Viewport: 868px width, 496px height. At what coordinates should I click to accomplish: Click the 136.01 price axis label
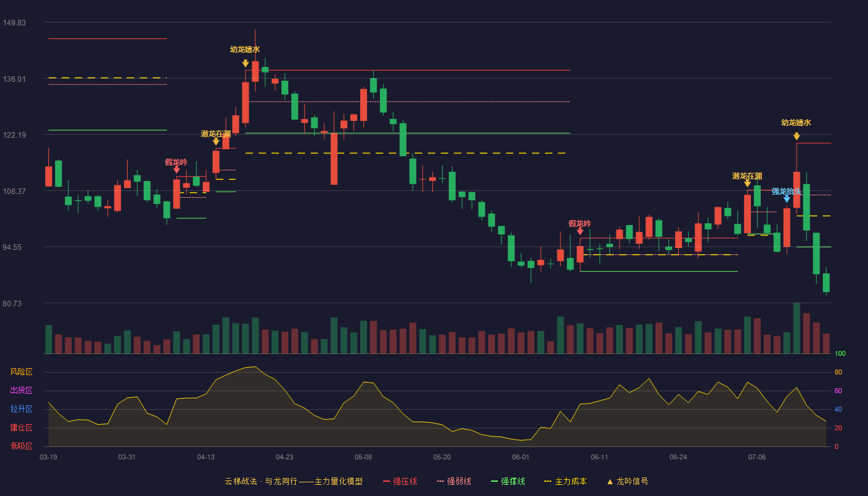14,79
